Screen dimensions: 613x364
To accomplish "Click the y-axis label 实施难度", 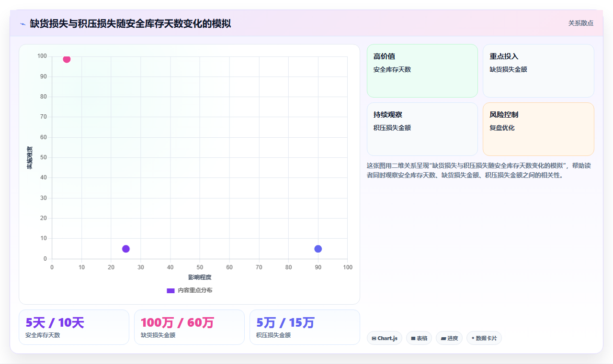I will [x=30, y=157].
